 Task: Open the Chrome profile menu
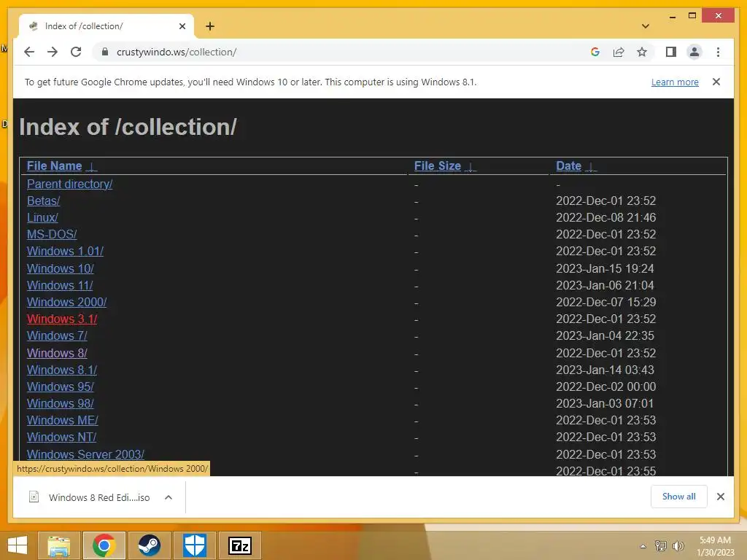pyautogui.click(x=694, y=52)
